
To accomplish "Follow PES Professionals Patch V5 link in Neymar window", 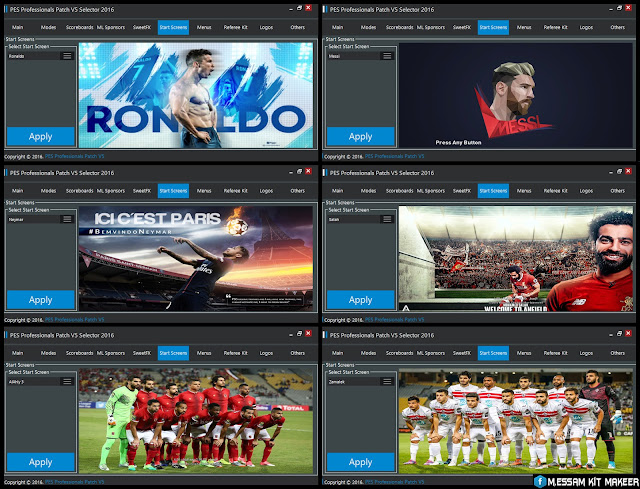I will (x=74, y=320).
